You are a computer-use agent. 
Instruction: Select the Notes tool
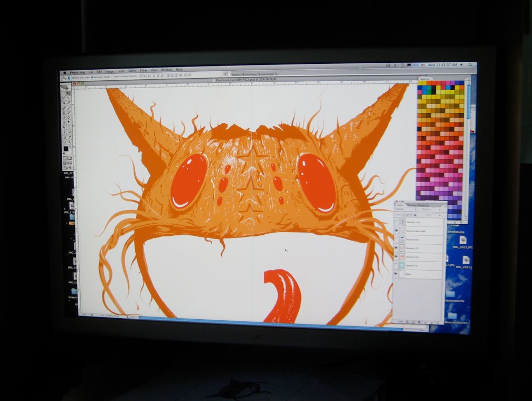click(64, 137)
